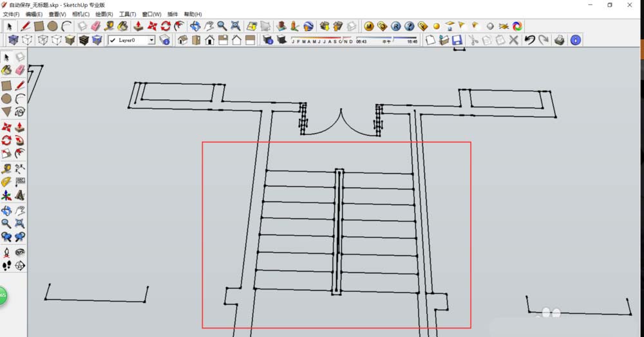Click the Google Earth globe icon

[308, 26]
